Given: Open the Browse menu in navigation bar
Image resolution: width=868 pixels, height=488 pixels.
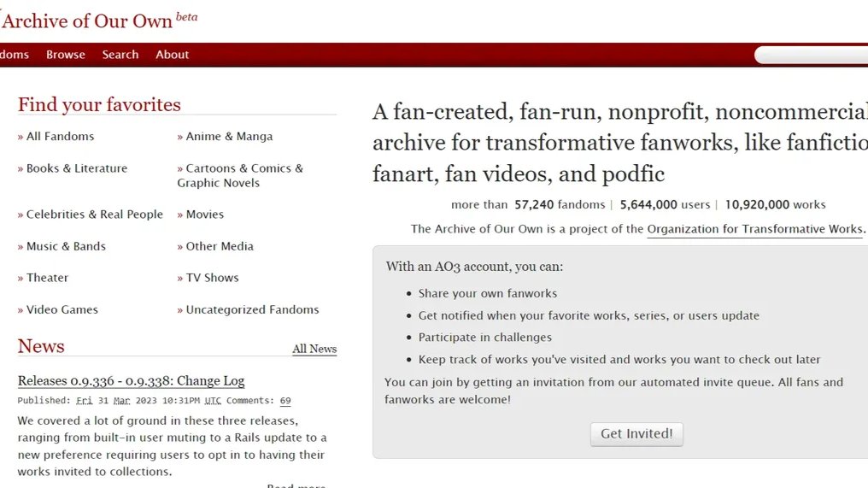Looking at the screenshot, I should click(66, 55).
